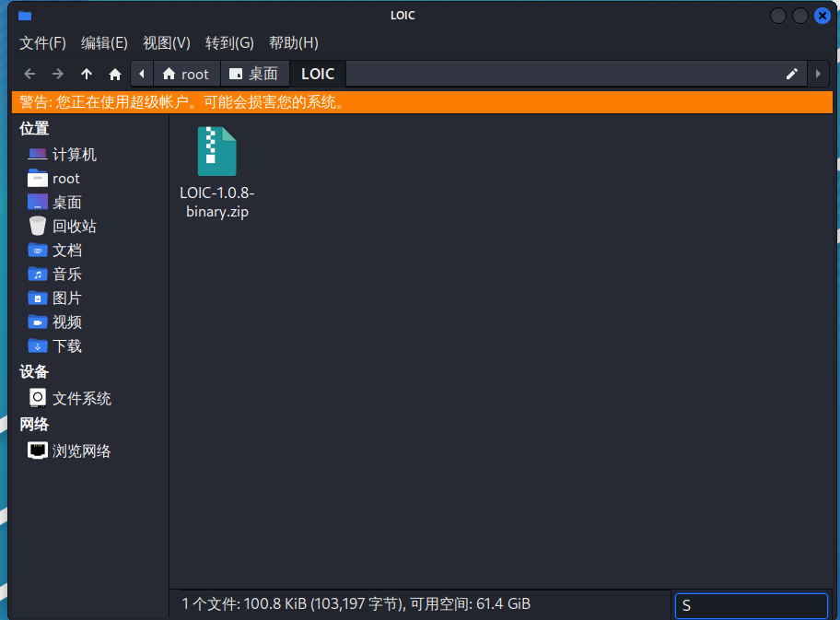Open the 音乐 music folder
The width and height of the screenshot is (840, 620).
pos(66,274)
